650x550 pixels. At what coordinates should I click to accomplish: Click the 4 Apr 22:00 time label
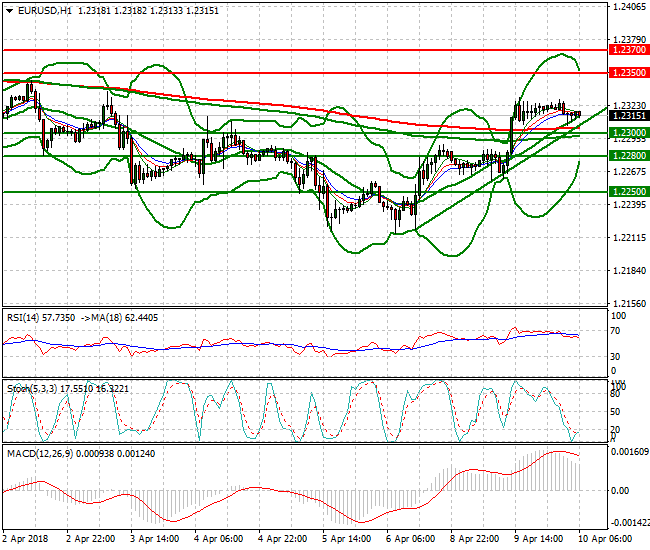pos(282,539)
